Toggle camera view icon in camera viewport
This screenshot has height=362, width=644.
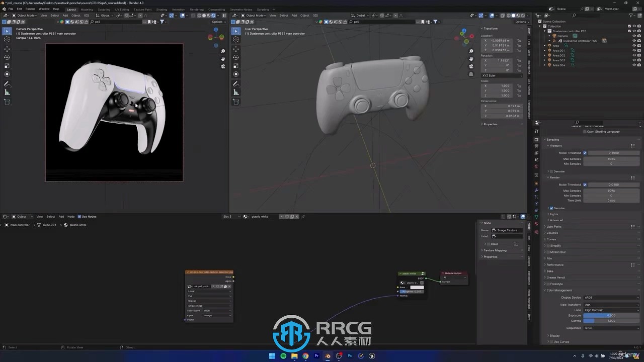(x=223, y=66)
